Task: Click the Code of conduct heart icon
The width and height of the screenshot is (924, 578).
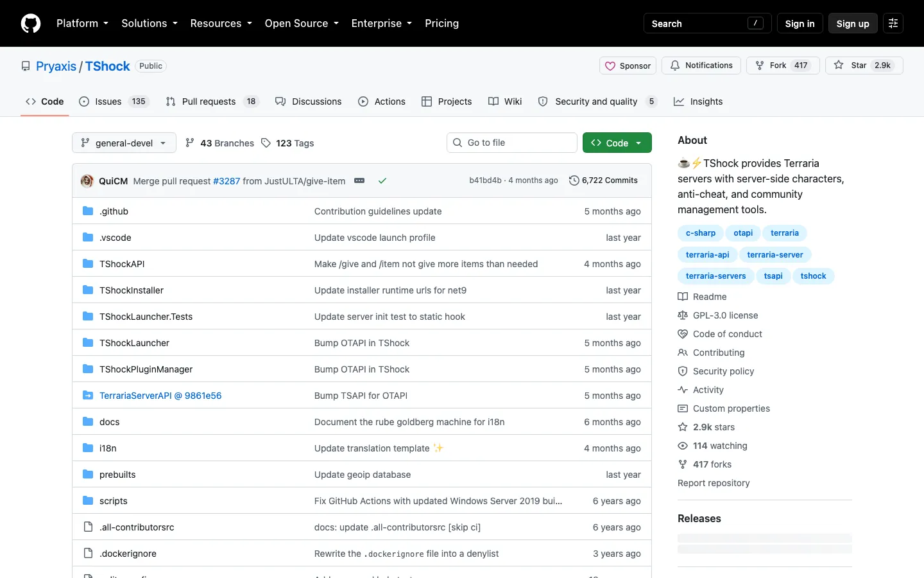Action: click(683, 334)
